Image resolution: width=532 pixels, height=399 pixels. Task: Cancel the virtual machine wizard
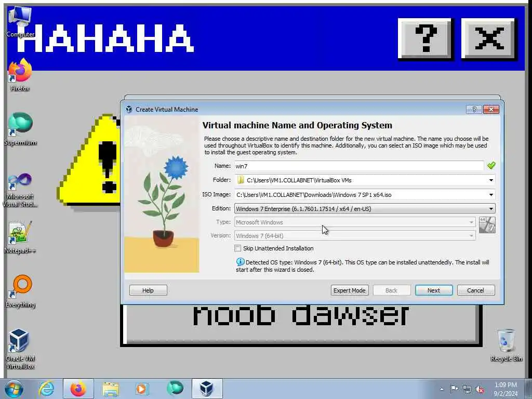[476, 290]
